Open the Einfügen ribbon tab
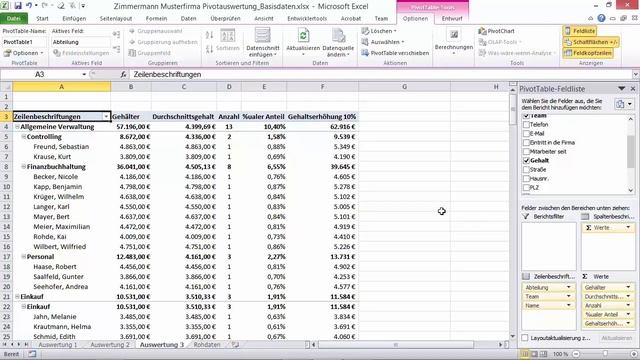This screenshot has height=360, width=640. [74, 18]
